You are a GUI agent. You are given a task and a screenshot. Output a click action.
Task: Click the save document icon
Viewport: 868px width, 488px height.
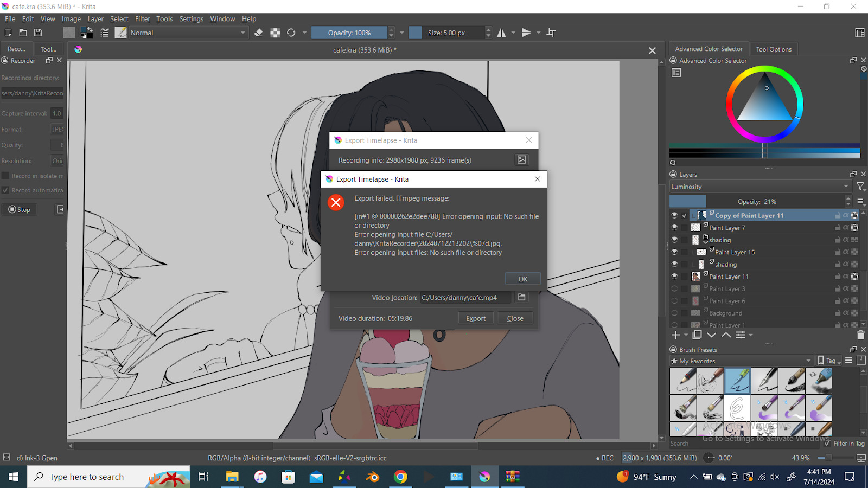point(38,33)
